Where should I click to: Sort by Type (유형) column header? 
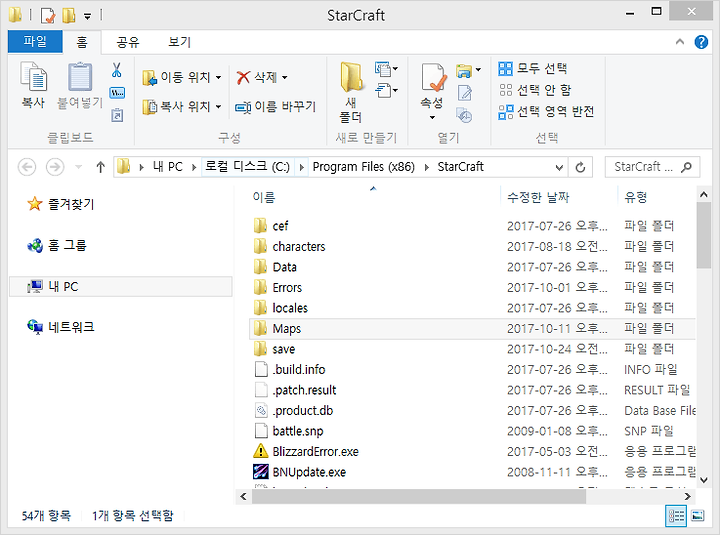[636, 197]
